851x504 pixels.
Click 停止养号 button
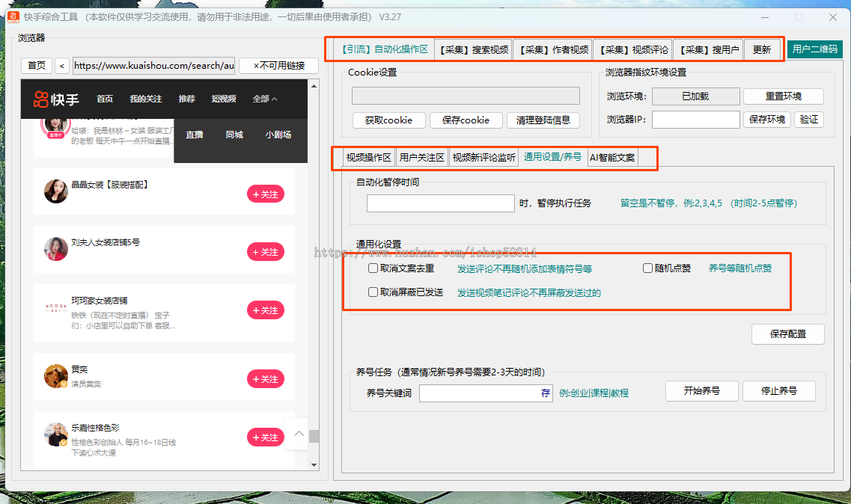coord(779,390)
